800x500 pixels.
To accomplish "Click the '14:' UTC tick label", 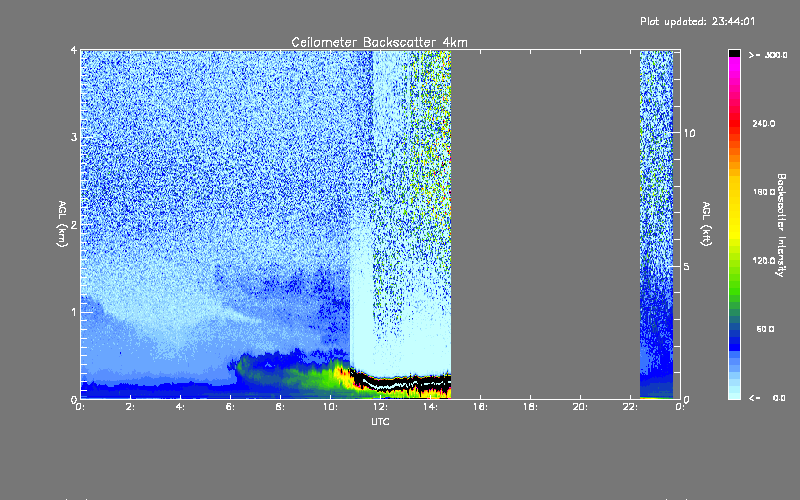I will 430,407.
